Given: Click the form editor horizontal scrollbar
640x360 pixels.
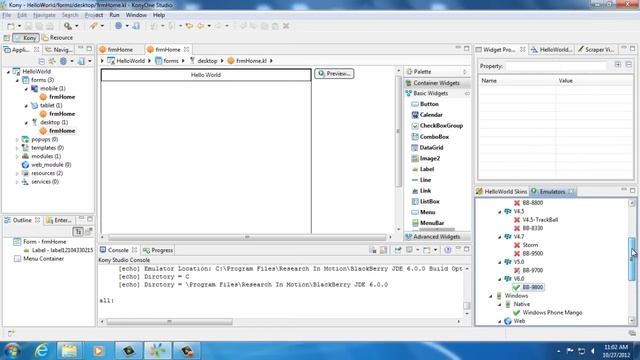Looking at the screenshot, I should click(x=247, y=237).
